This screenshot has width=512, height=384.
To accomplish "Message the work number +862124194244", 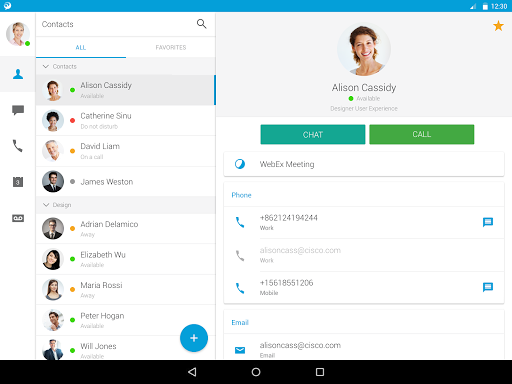I will pyautogui.click(x=488, y=222).
